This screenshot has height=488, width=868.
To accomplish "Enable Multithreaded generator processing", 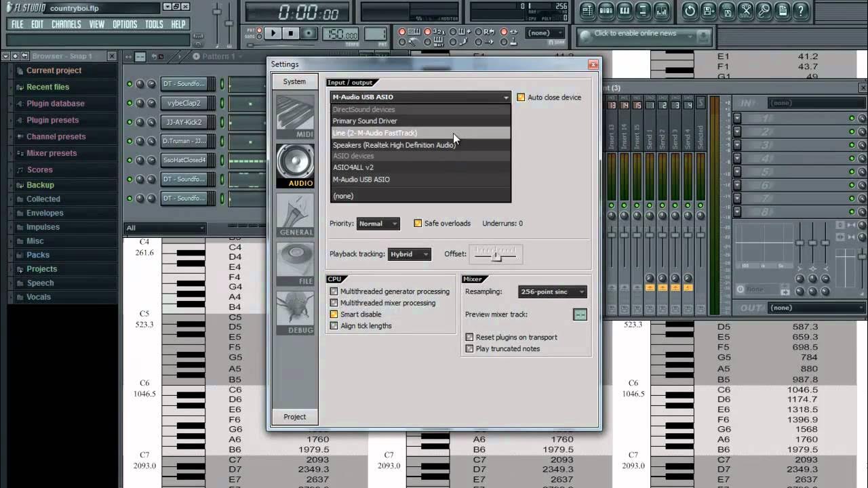I will [334, 291].
